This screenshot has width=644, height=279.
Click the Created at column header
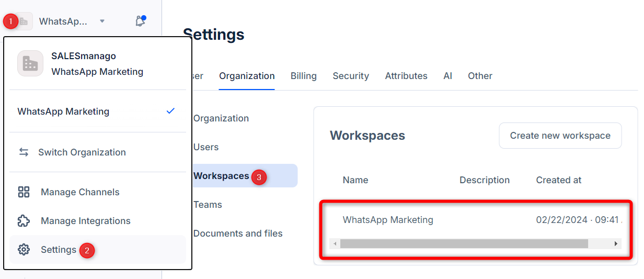point(559,180)
